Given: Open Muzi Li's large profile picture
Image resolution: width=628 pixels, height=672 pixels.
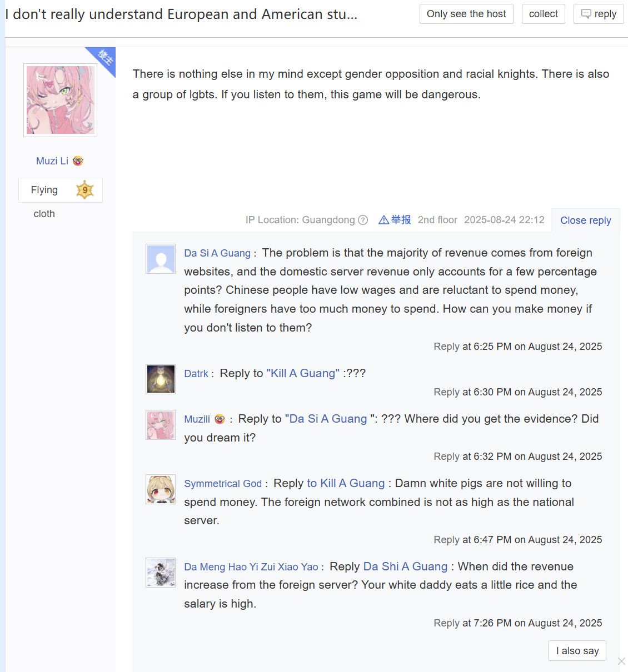Looking at the screenshot, I should (60, 100).
